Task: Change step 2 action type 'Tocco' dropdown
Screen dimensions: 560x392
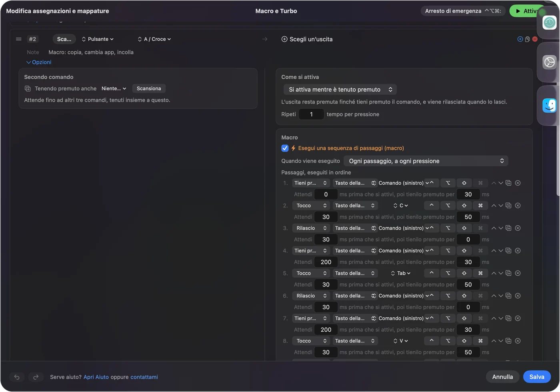Action: click(x=310, y=206)
